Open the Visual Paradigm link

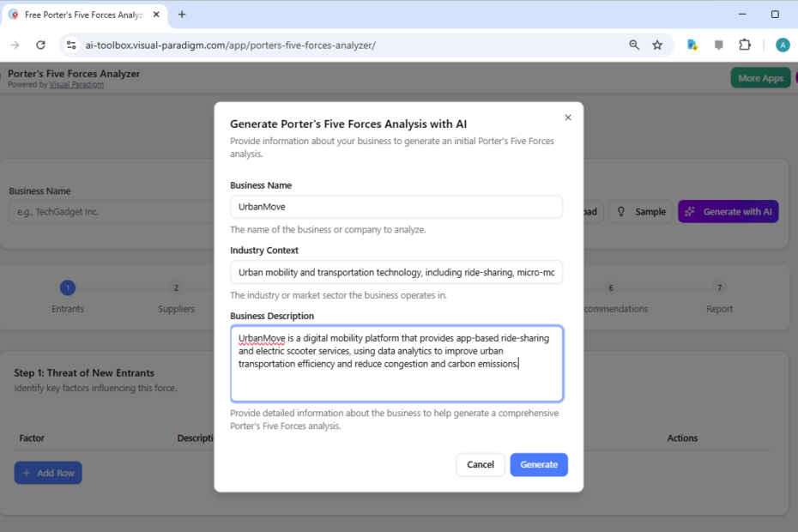point(76,85)
